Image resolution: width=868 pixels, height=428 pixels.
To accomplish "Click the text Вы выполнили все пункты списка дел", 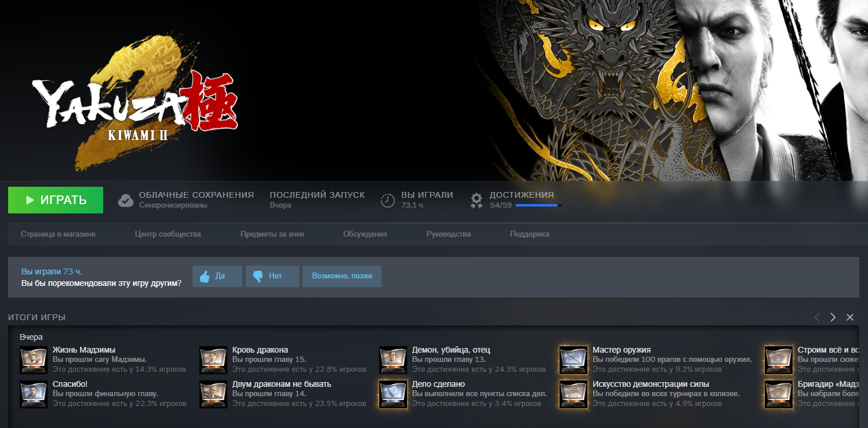I will point(480,394).
